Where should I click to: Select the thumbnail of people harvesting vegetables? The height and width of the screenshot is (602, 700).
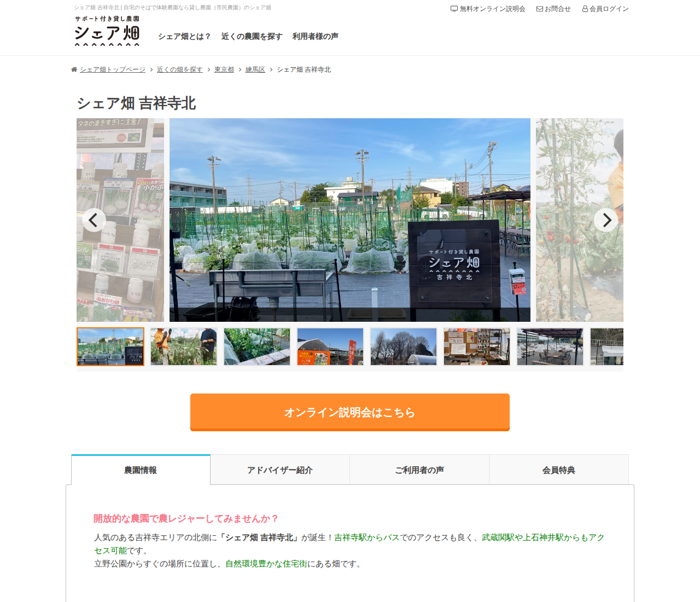pos(184,346)
